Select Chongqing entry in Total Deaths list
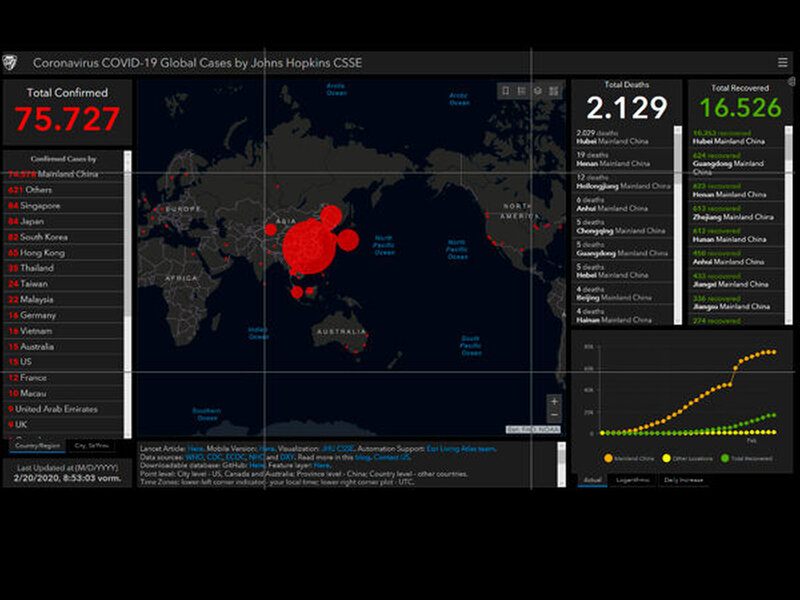The height and width of the screenshot is (600, 800). (623, 227)
